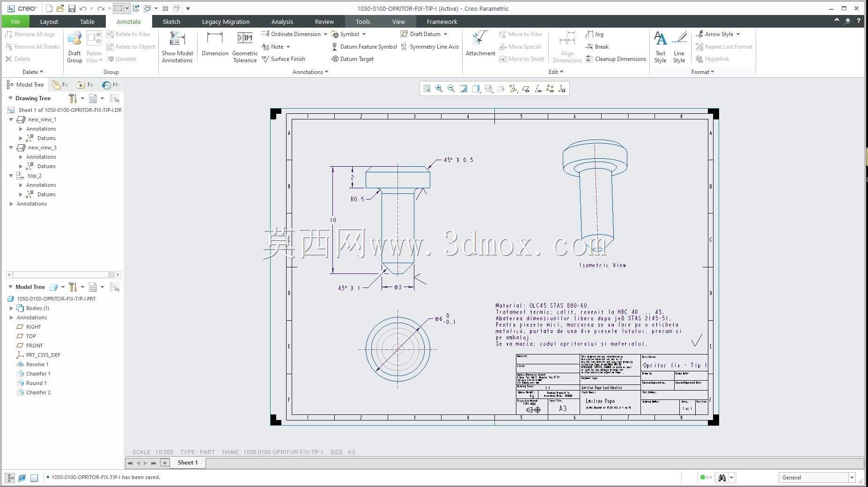This screenshot has width=868, height=487.
Task: Open the Symbol dropdown
Action: [x=364, y=34]
